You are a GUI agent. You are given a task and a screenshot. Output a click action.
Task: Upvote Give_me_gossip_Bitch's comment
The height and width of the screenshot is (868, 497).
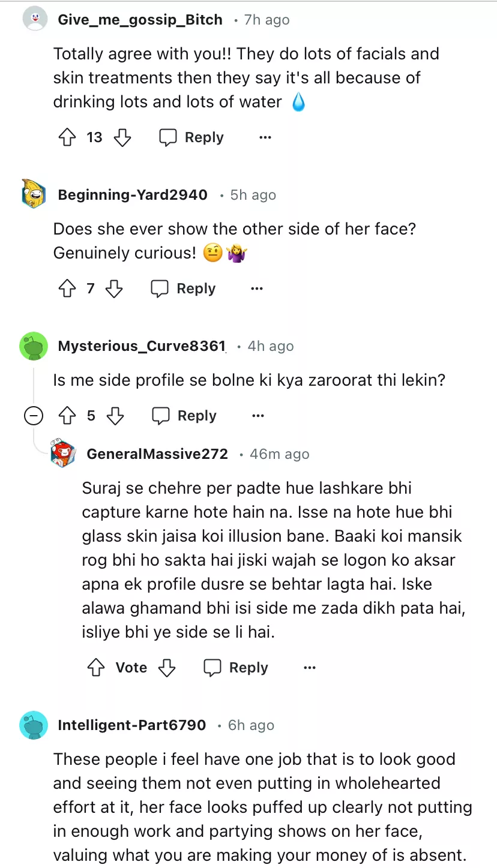click(x=67, y=137)
